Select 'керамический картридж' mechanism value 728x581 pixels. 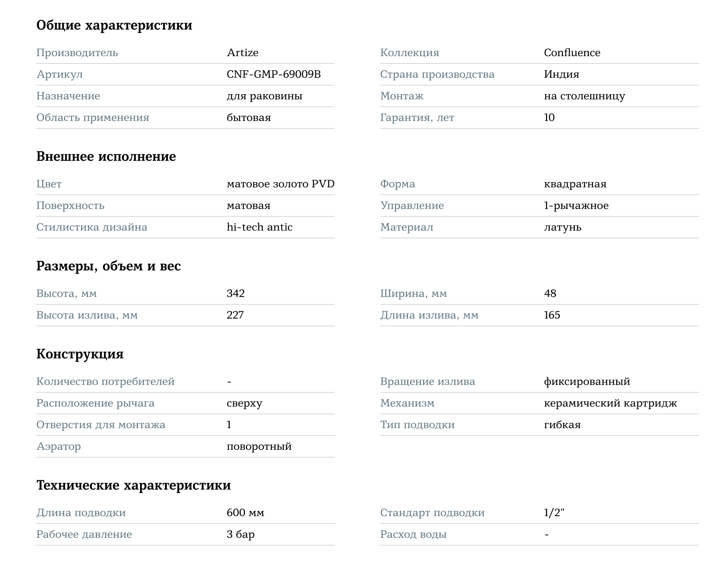tap(610, 404)
